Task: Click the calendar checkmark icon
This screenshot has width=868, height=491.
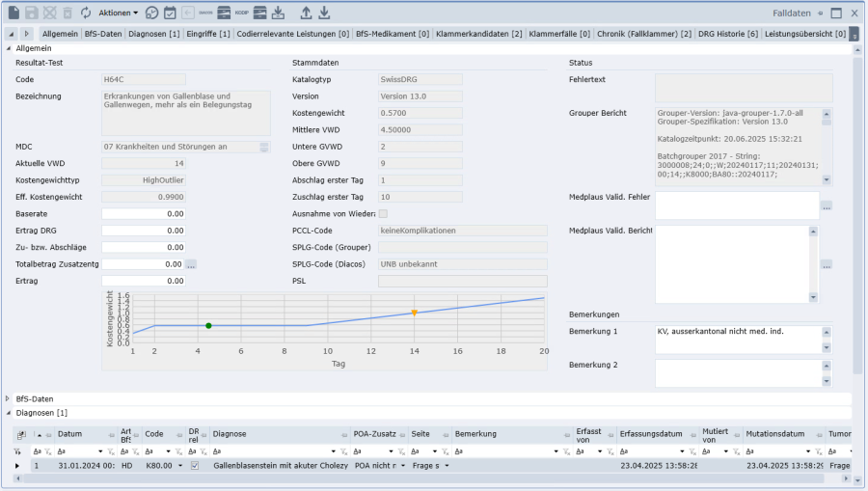Action: (170, 13)
